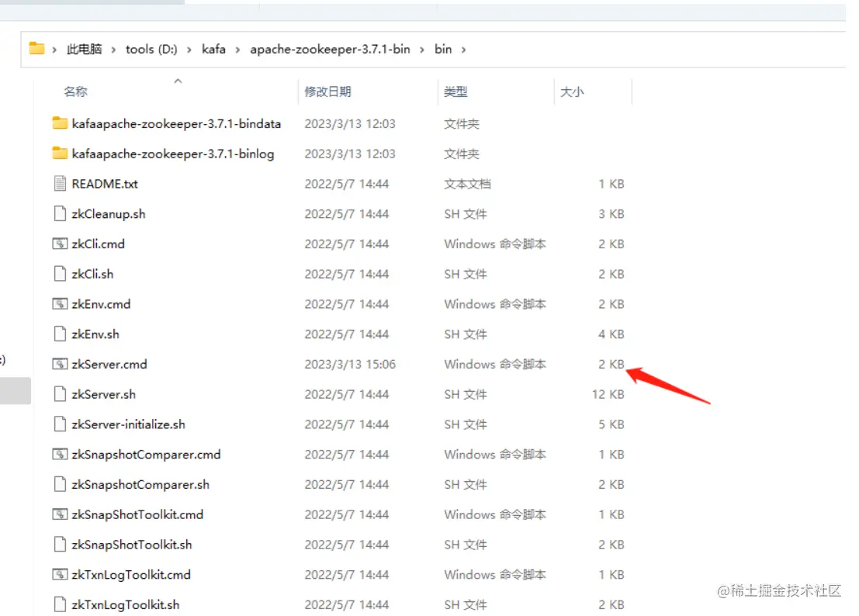
Task: Select file name README.txt
Action: tap(105, 183)
